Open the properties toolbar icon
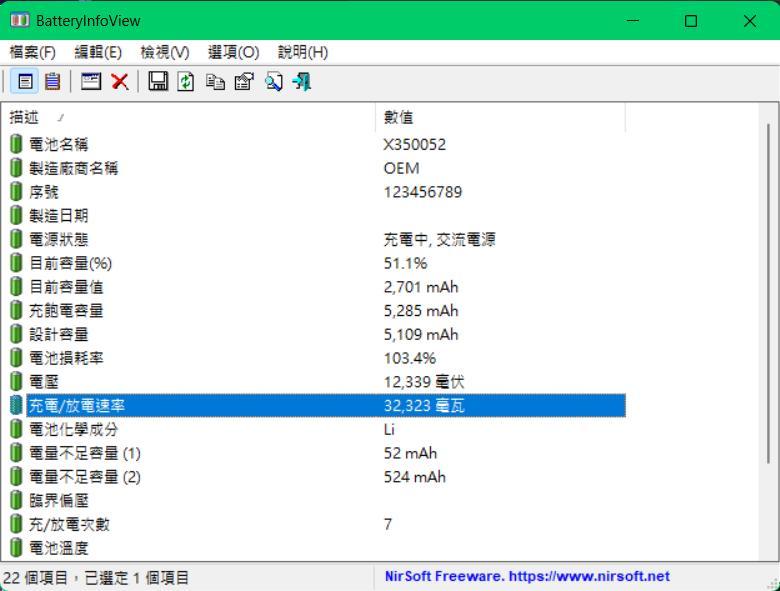Image resolution: width=780 pixels, height=591 pixels. (x=243, y=82)
